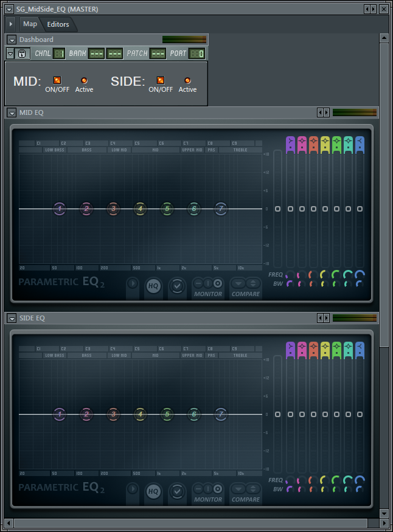The image size is (393, 532).
Task: Go to next preset in MID EQ header
Action: 327,112
